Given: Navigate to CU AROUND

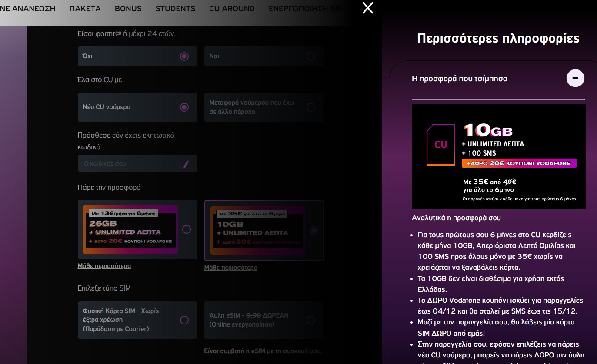Looking at the screenshot, I should click(x=232, y=9).
